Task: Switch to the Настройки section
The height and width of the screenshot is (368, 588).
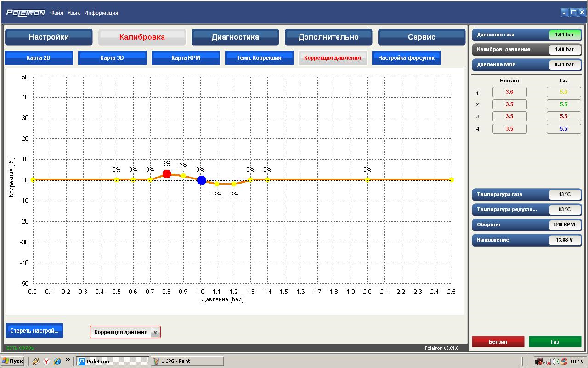Action: pyautogui.click(x=49, y=37)
